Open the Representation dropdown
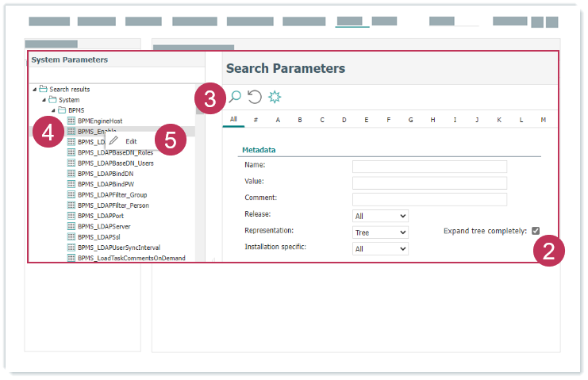The image size is (588, 380). [380, 232]
